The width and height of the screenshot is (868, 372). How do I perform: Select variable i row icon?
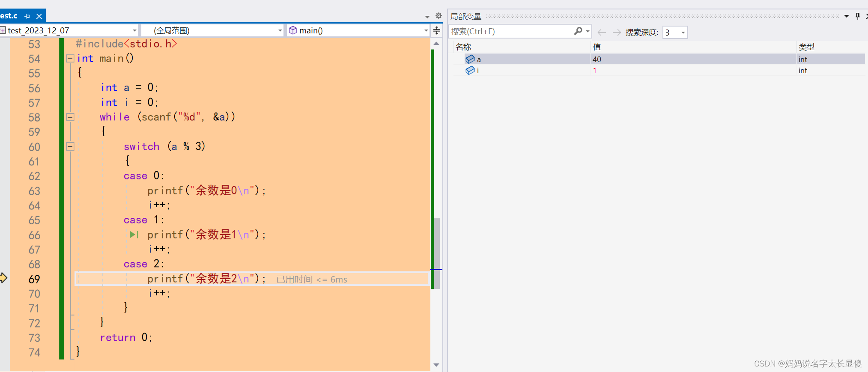[470, 70]
